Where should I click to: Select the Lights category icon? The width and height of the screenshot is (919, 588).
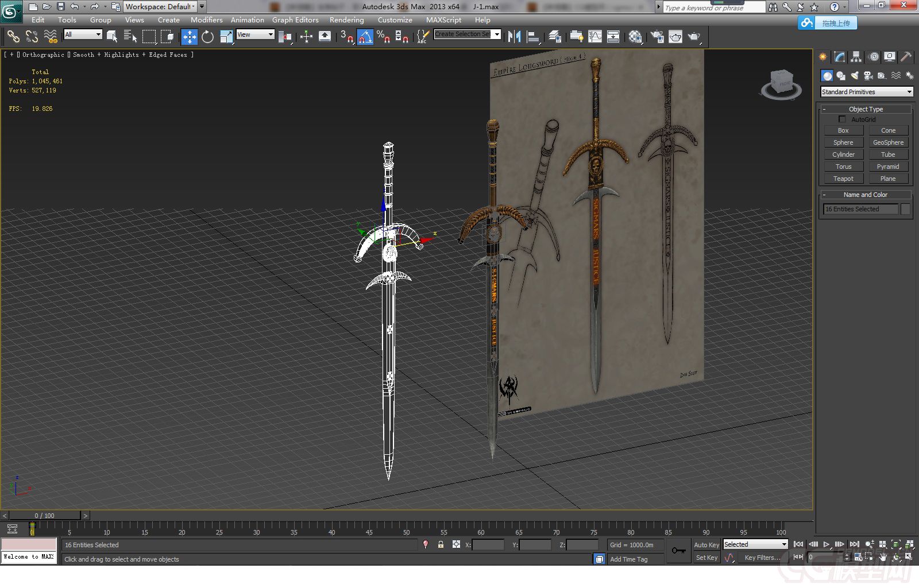pos(855,75)
